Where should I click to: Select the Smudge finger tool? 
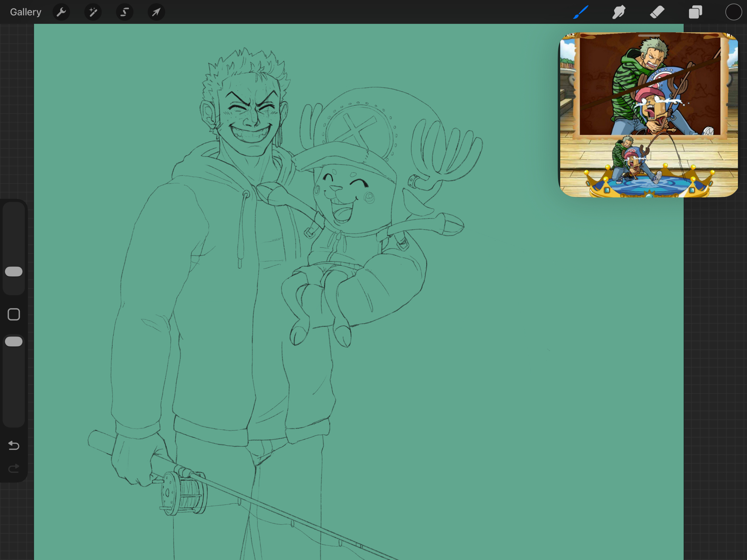point(619,12)
